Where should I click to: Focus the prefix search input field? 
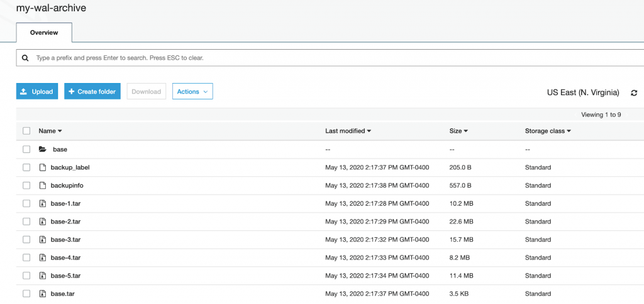[x=314, y=58]
